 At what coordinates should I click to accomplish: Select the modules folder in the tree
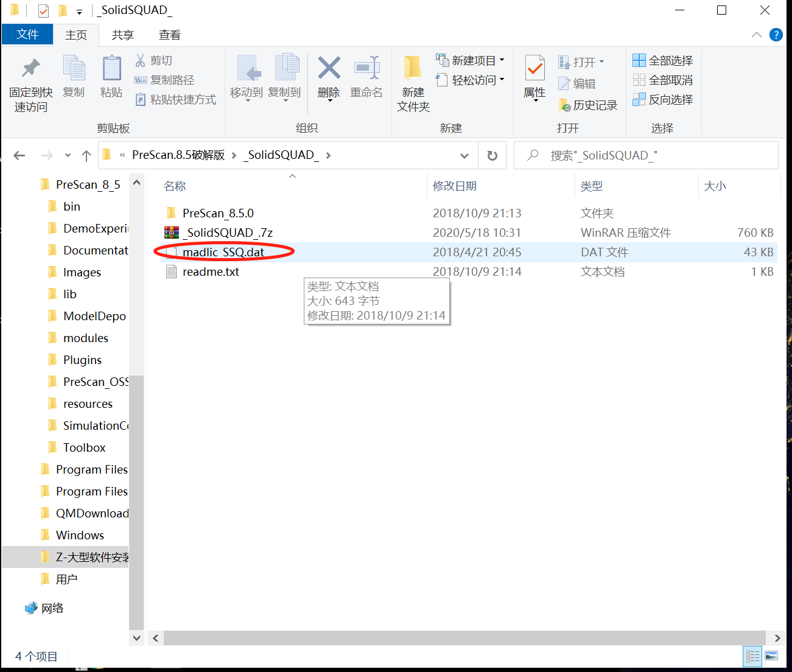(85, 338)
